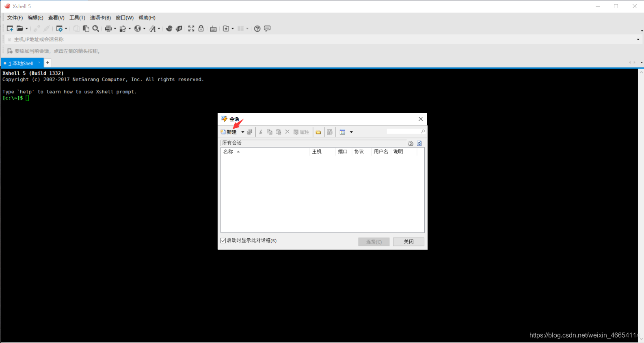This screenshot has height=343, width=644.
Task: Click the Find magnifier icon in main toolbar
Action: pyautogui.click(x=96, y=28)
